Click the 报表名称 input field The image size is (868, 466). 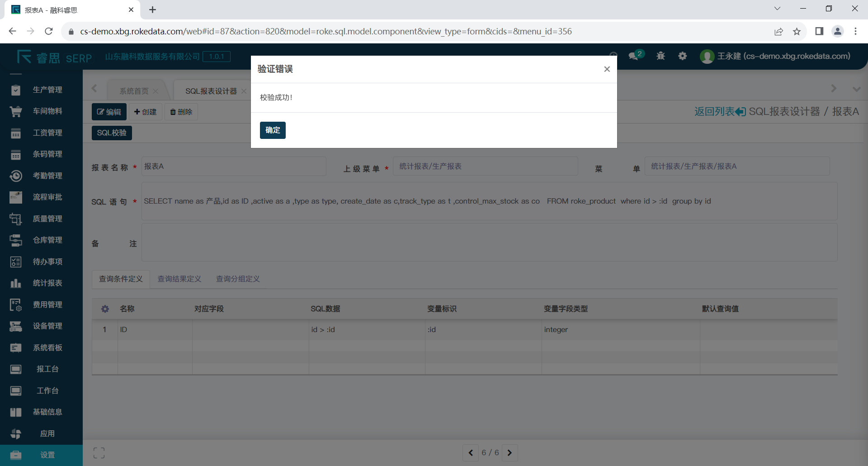(234, 166)
